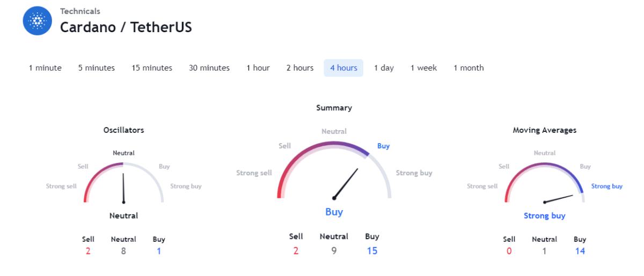Choose the 15 minutes interval
Viewport: 644px width, 276px height.
(152, 68)
